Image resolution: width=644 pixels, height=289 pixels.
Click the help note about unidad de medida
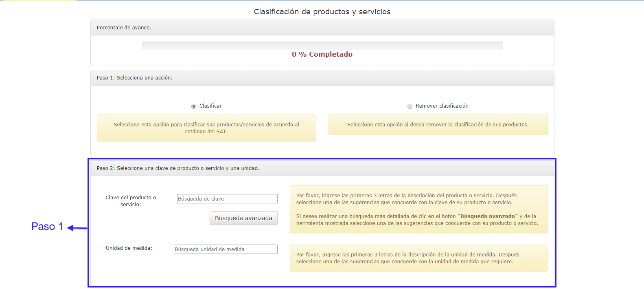[418, 258]
